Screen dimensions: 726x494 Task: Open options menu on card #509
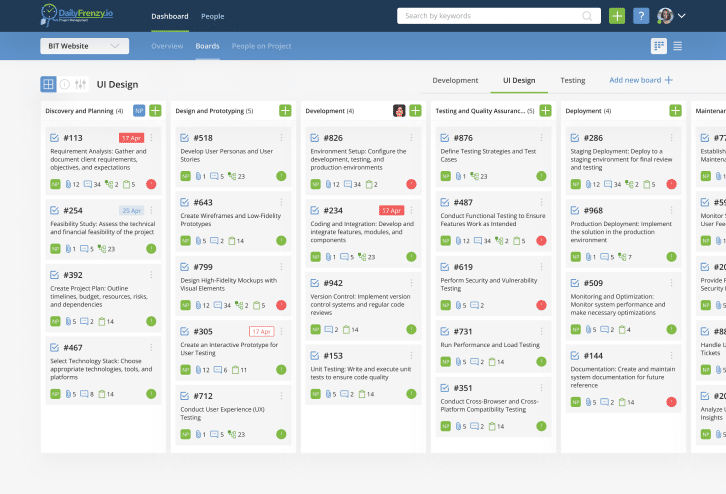[672, 283]
